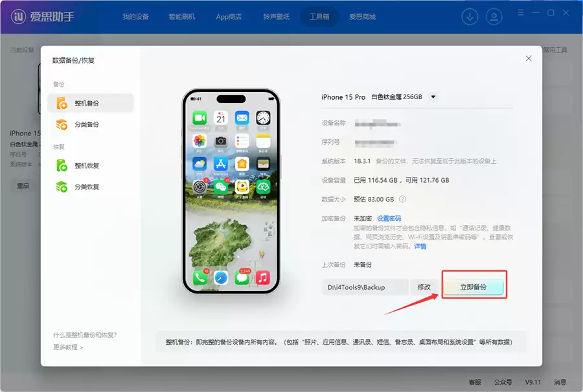Close the 数据备份/恢复 dialog

coord(529,58)
